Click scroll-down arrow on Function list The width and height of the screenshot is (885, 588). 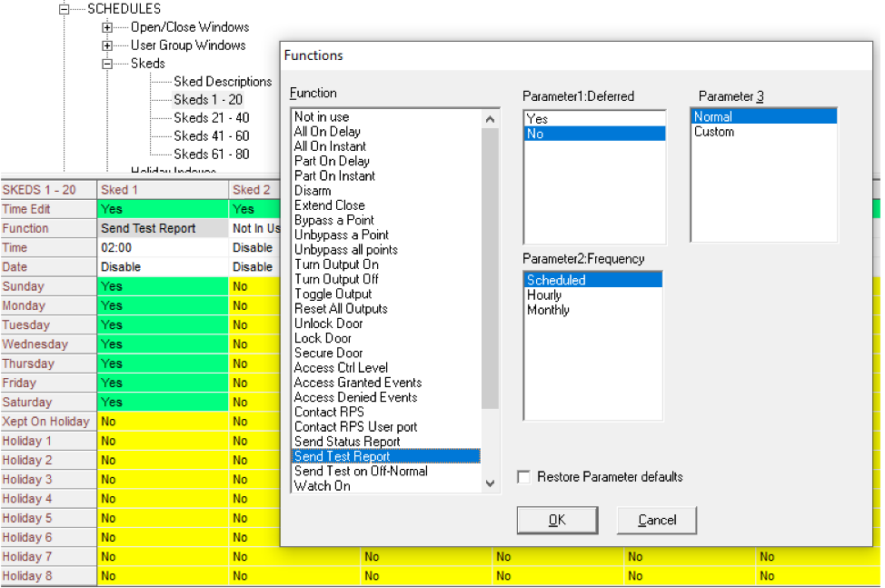490,483
